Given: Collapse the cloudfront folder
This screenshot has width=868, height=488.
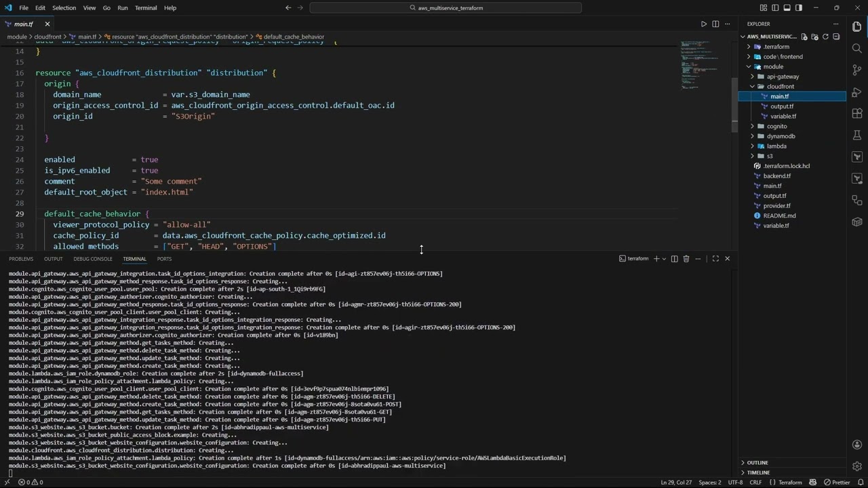Looking at the screenshot, I should [x=792, y=86].
